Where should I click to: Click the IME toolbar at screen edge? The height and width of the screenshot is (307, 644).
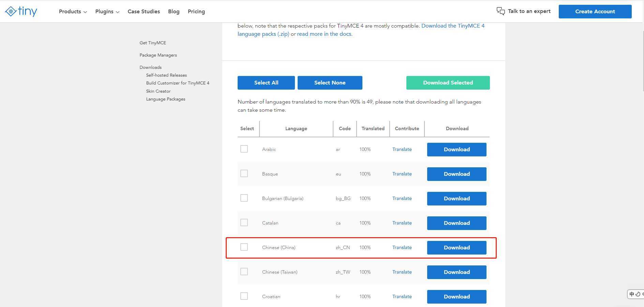pos(636,294)
